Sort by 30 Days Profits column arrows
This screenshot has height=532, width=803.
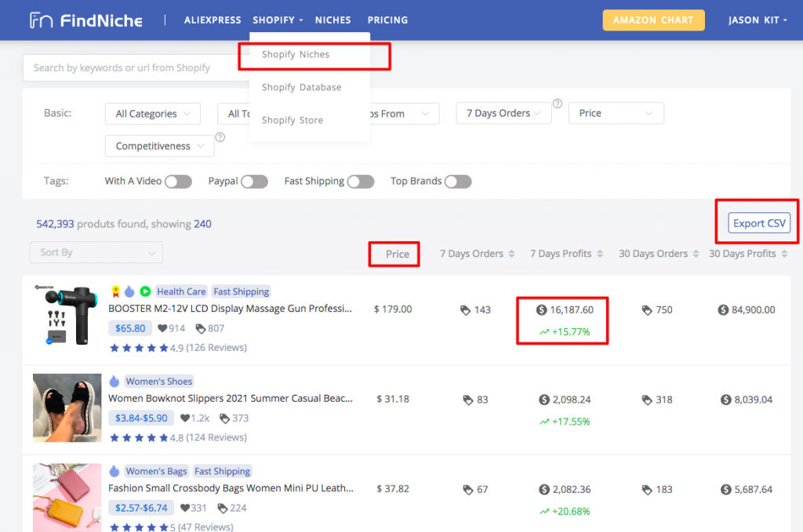(784, 254)
